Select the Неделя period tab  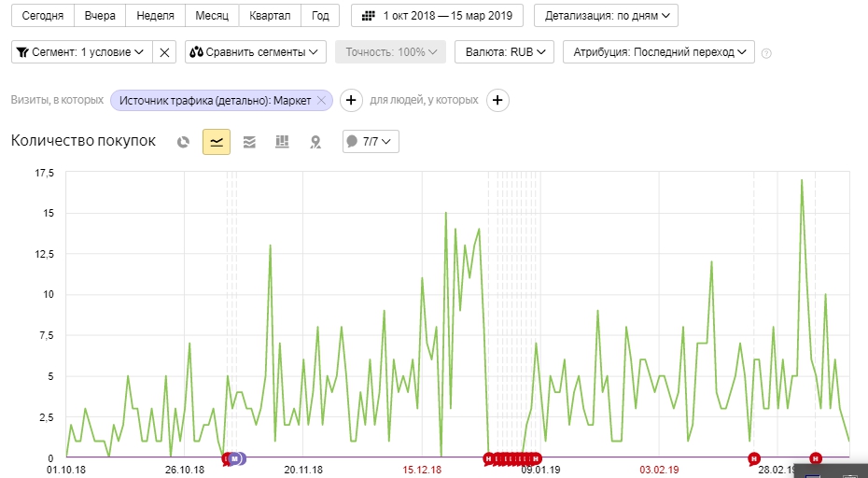tap(155, 16)
